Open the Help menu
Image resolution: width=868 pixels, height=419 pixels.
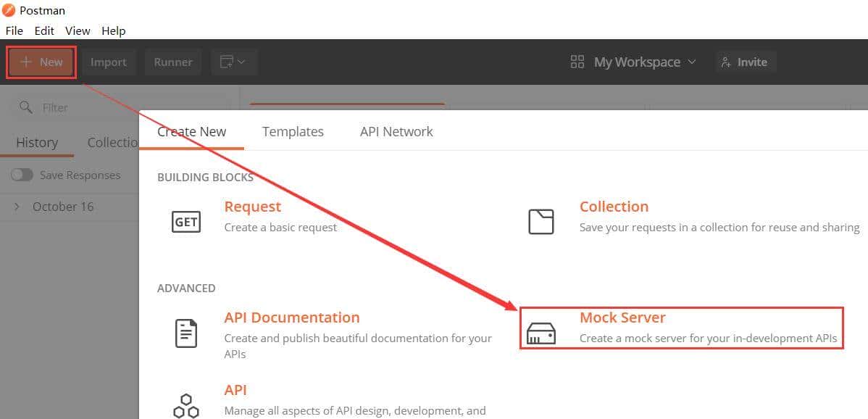[x=114, y=31]
